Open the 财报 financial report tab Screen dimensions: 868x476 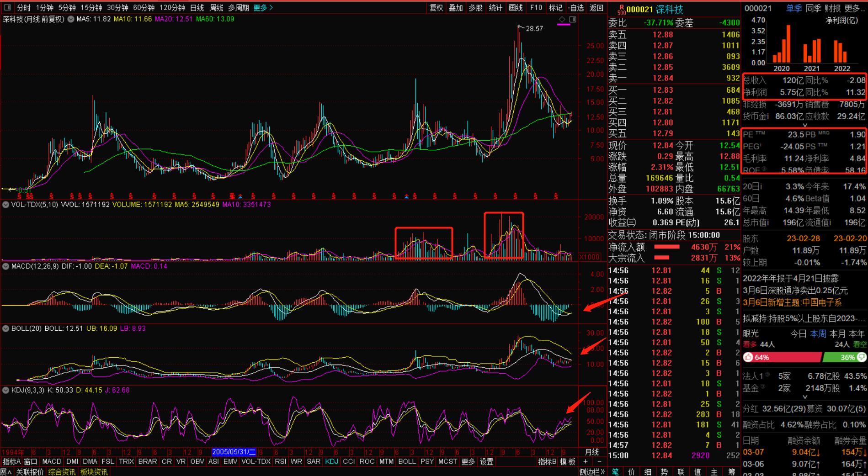click(x=833, y=9)
